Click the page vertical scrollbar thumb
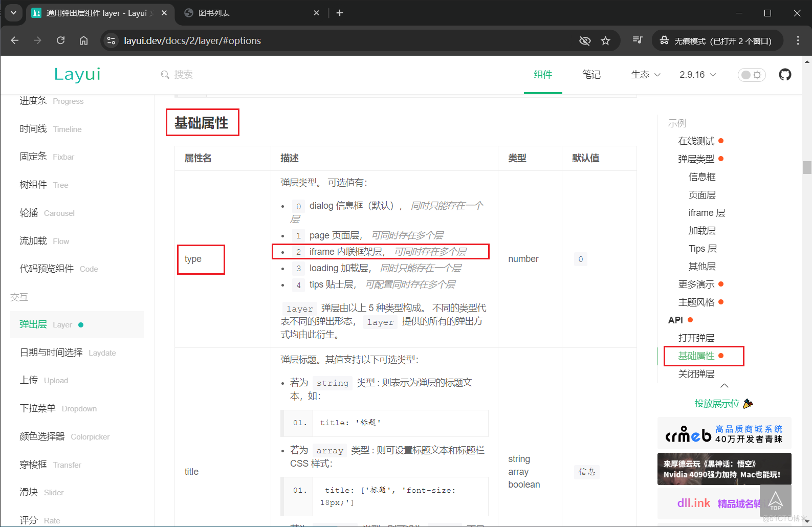This screenshot has width=812, height=527. [807, 168]
